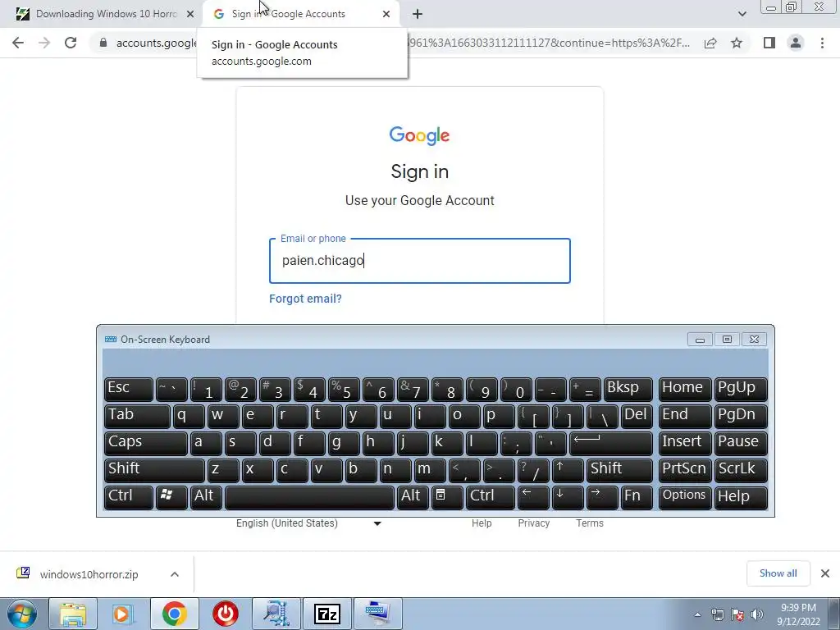The height and width of the screenshot is (630, 840).
Task: Click Show all downloads button
Action: pos(778,573)
